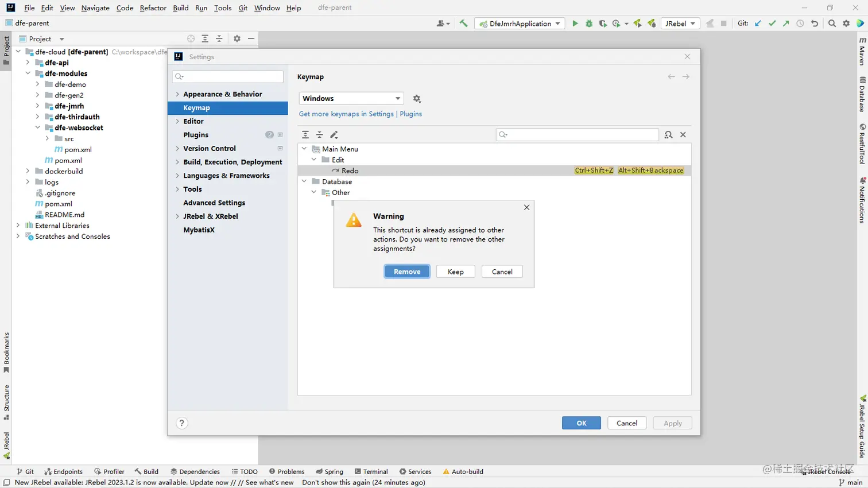The image size is (868, 488).
Task: Click the user account icon in toolbar
Action: click(443, 24)
